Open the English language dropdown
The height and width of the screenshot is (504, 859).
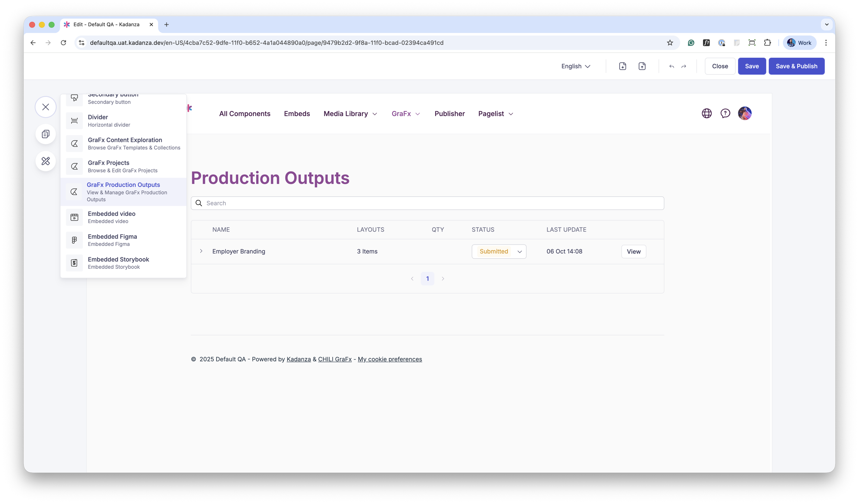tap(575, 66)
